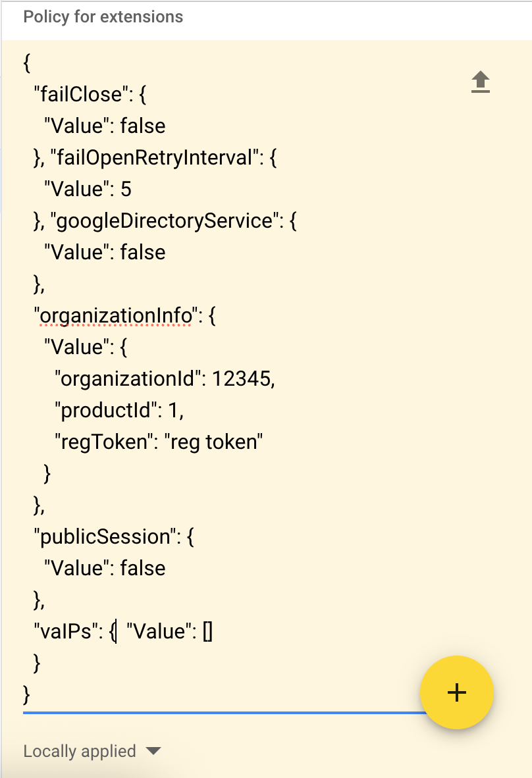
Task: Click the Policy for extensions heading
Action: [x=103, y=17]
